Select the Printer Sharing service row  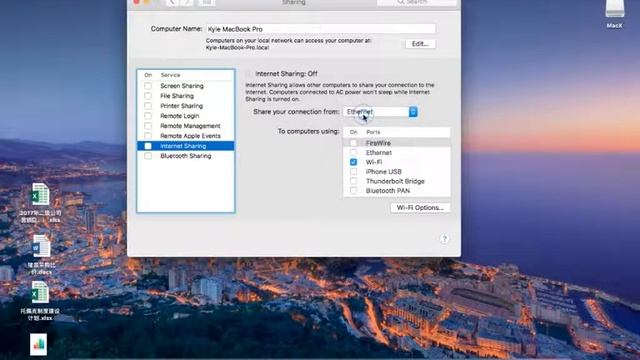pyautogui.click(x=186, y=106)
